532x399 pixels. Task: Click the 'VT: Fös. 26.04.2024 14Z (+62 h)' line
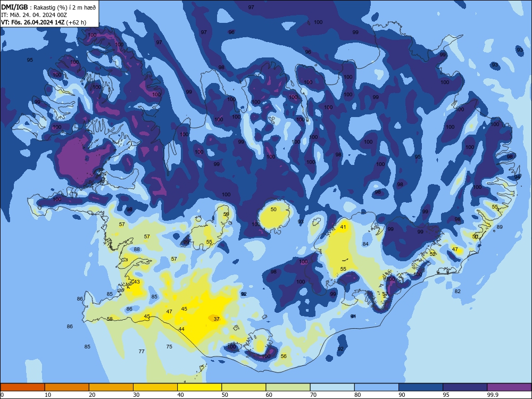coord(44,22)
